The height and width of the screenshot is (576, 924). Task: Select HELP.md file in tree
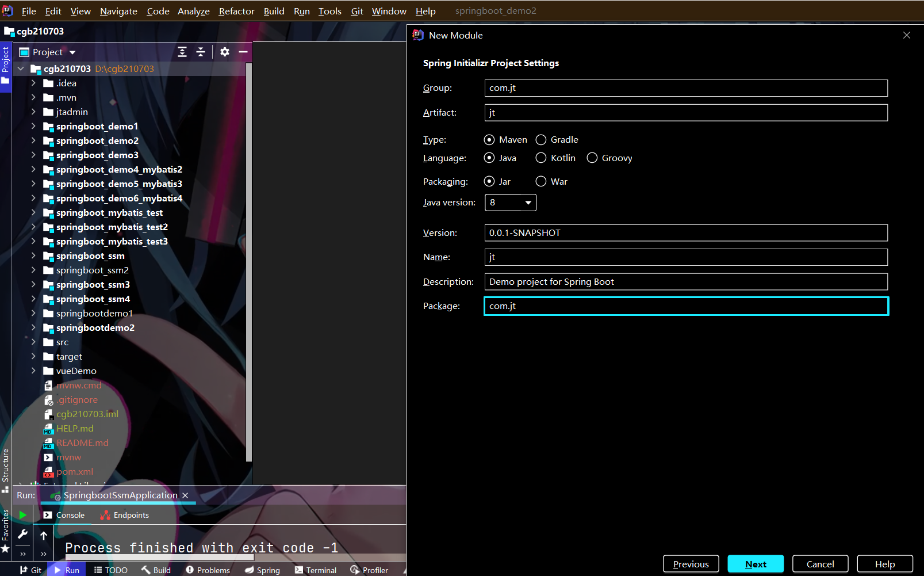tap(75, 429)
